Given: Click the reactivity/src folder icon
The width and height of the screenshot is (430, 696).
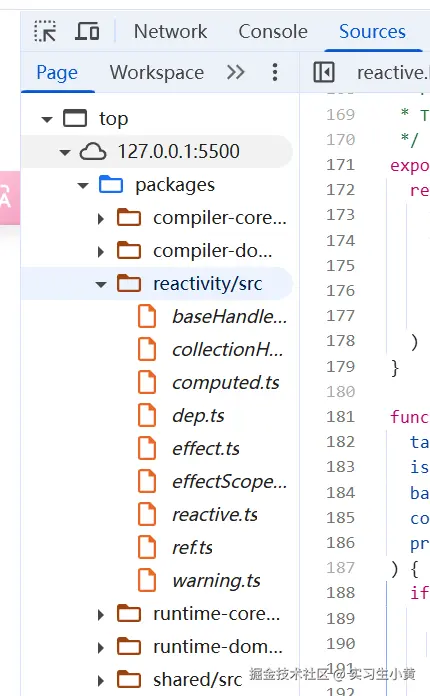Looking at the screenshot, I should coord(129,283).
